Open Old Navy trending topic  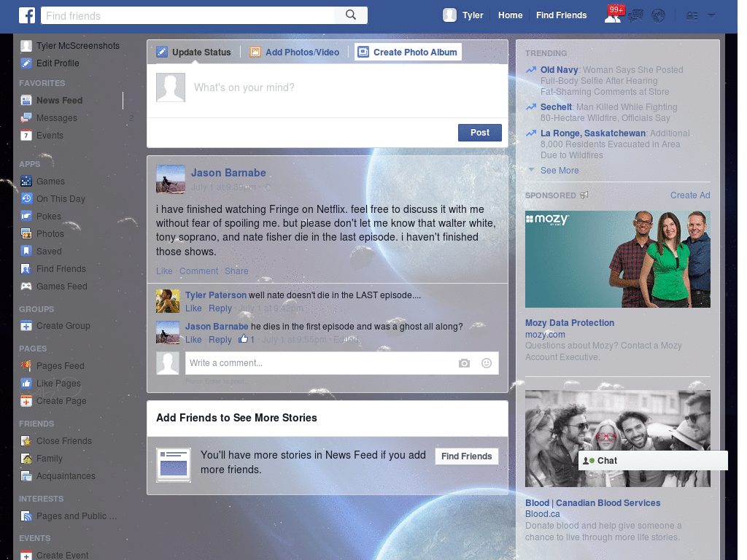559,70
